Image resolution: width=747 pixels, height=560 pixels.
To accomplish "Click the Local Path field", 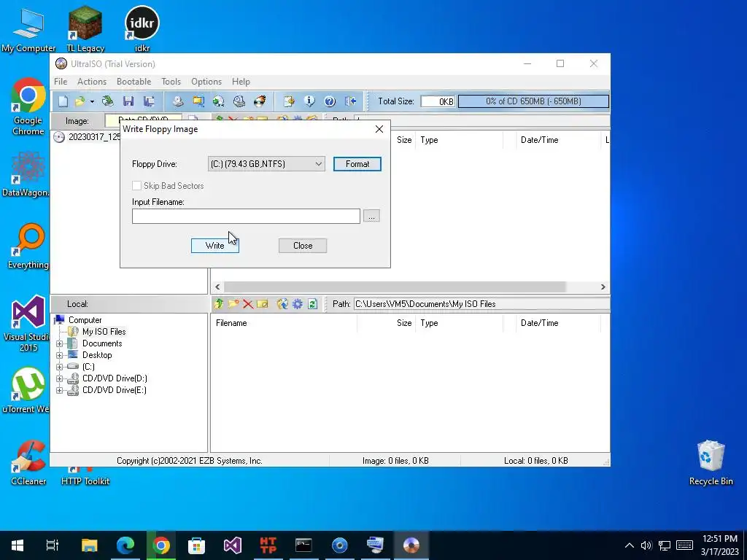I will (481, 304).
